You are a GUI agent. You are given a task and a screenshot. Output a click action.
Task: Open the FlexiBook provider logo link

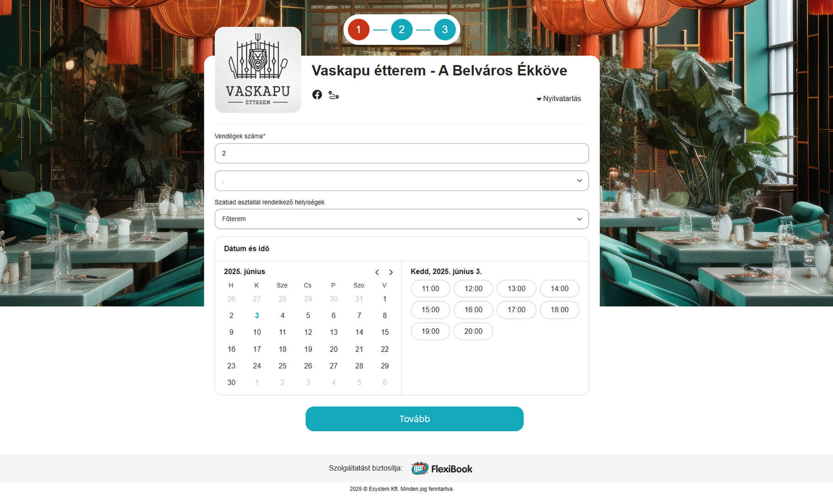click(x=442, y=468)
